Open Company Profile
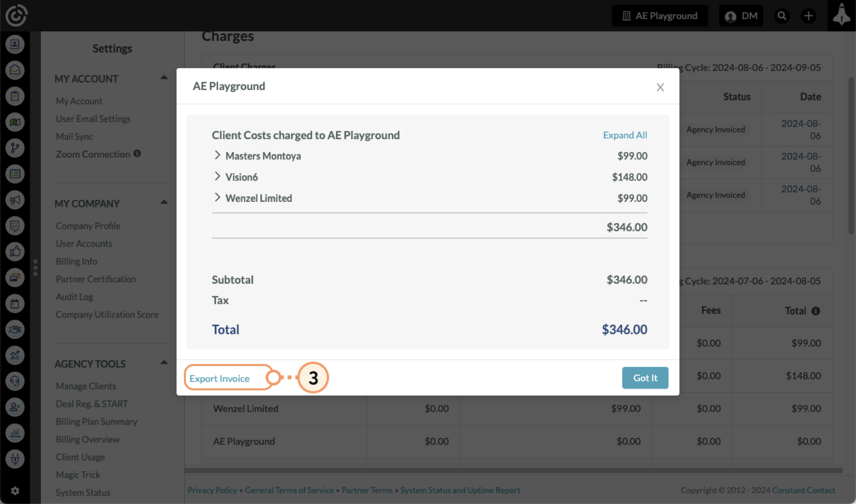Screen dimensions: 856x504 pyautogui.click(x=88, y=226)
